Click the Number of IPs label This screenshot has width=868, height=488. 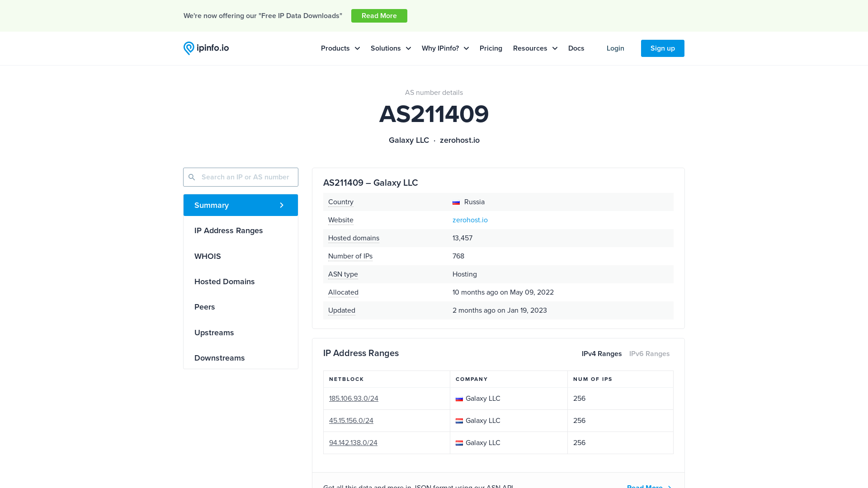350,256
